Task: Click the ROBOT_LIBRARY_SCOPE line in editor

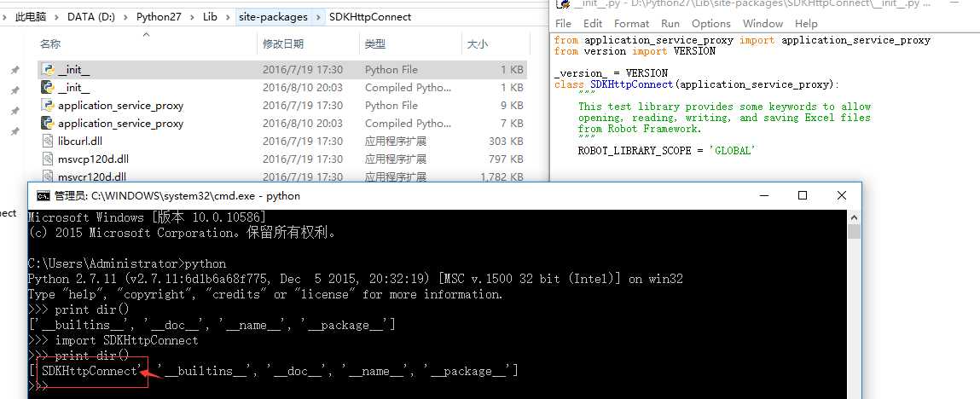Action: [x=668, y=151]
